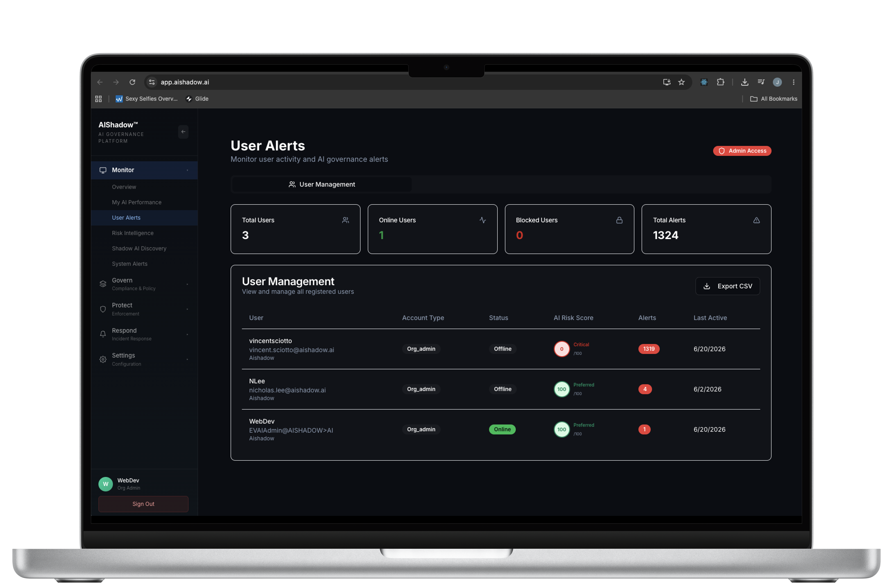The height and width of the screenshot is (588, 893).
Task: Expand the Govern section chevron
Action: [x=187, y=284]
